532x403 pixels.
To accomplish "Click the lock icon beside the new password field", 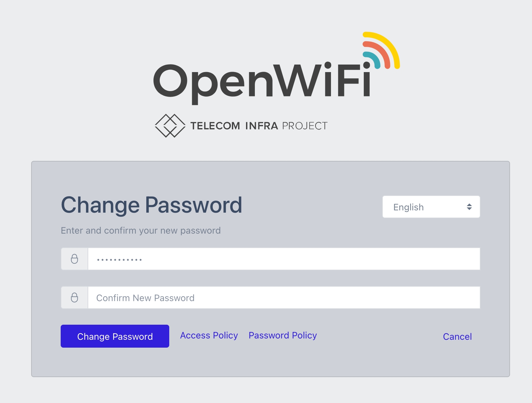I will (74, 259).
